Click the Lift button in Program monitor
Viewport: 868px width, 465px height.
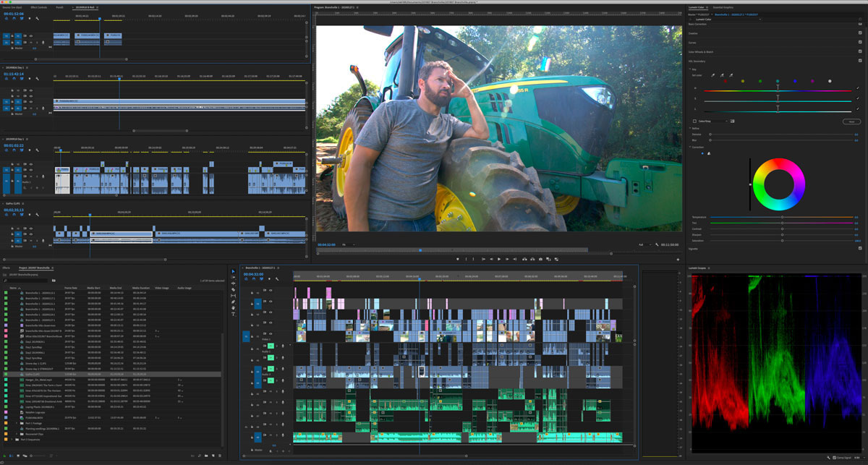524,259
